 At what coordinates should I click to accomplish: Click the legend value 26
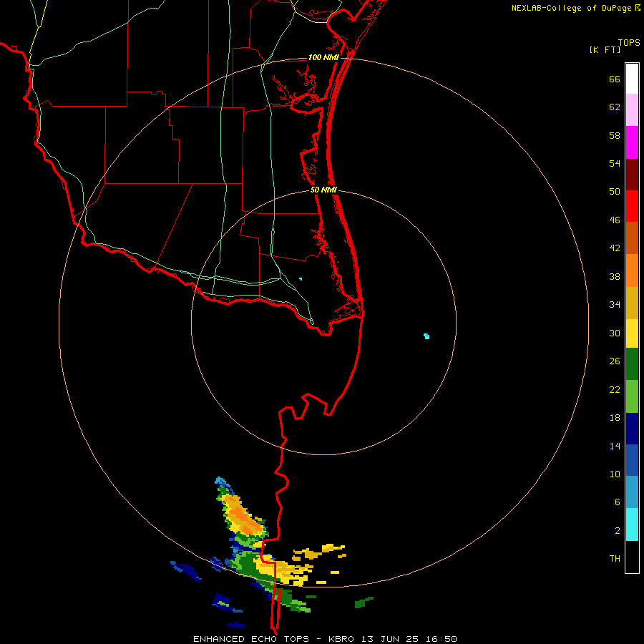(x=615, y=361)
